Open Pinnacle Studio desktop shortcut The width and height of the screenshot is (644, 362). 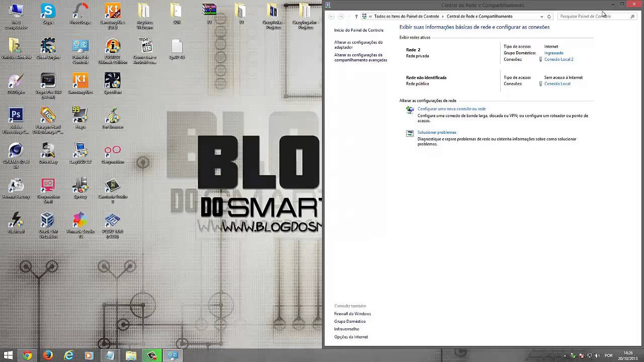pos(80,225)
